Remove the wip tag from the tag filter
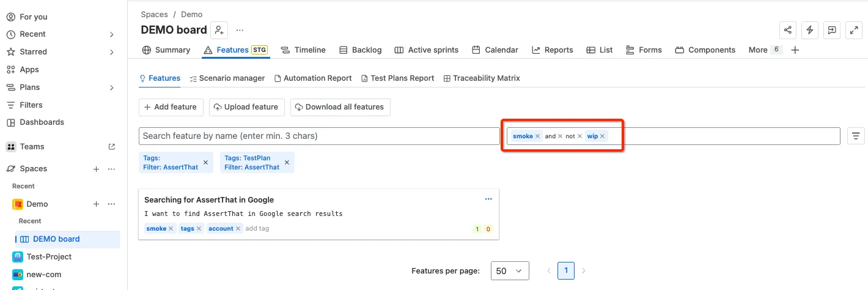Screen dimensions: 868x290 [602, 136]
